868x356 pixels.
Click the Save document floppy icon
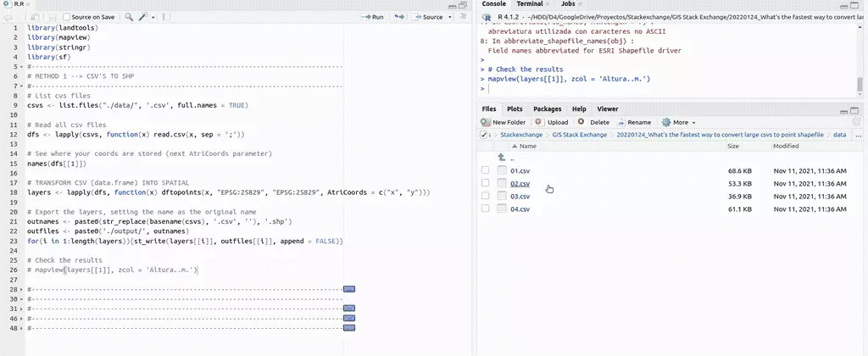coord(53,17)
